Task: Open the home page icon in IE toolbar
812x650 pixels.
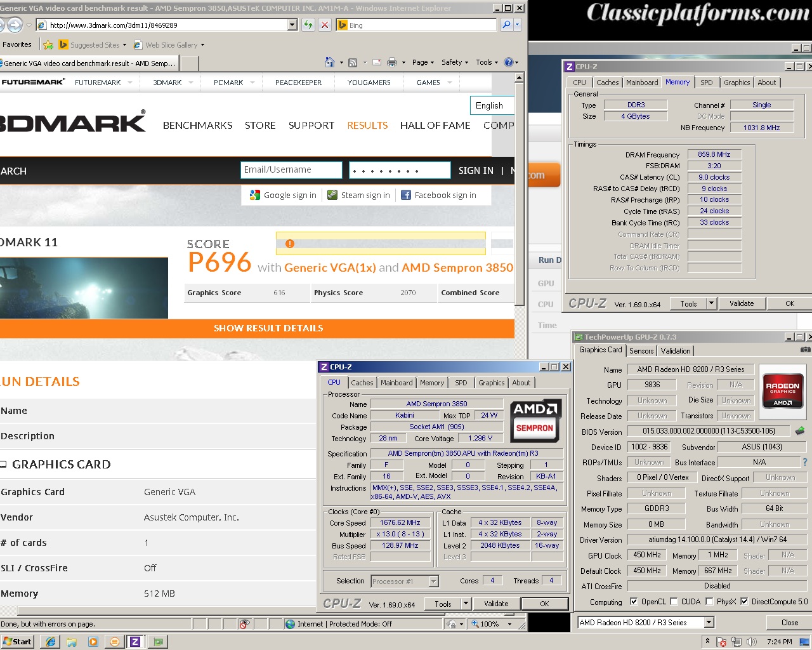Action: click(329, 62)
